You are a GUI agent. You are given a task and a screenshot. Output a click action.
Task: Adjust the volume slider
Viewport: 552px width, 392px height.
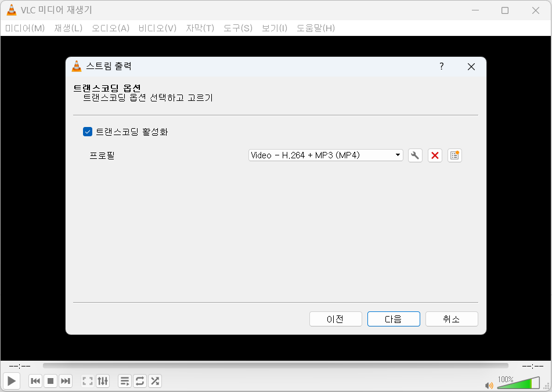519,383
